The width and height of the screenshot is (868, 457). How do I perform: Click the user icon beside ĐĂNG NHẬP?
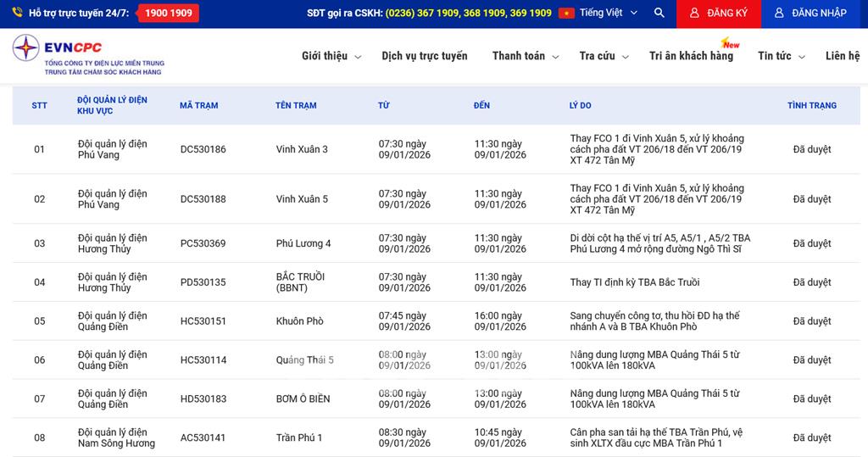(x=779, y=14)
